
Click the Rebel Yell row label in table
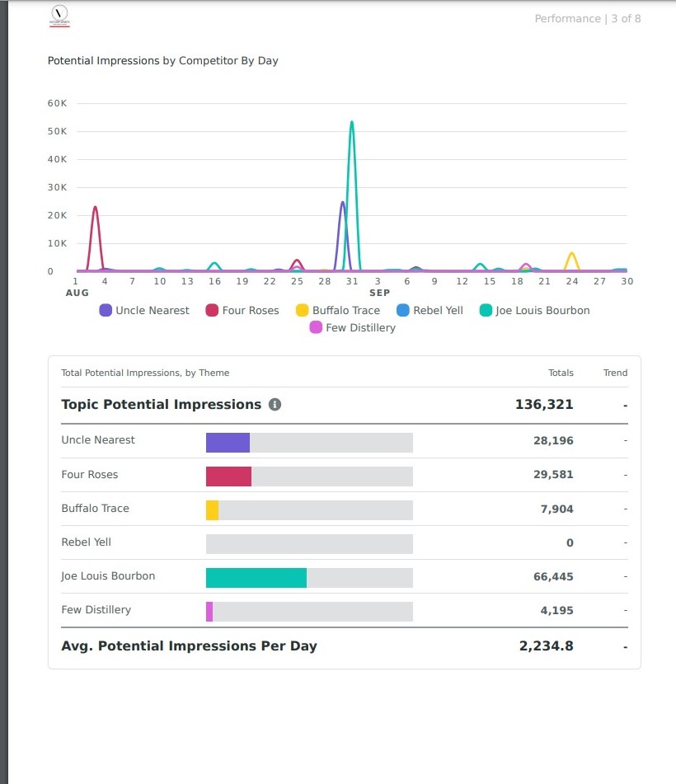coord(86,542)
